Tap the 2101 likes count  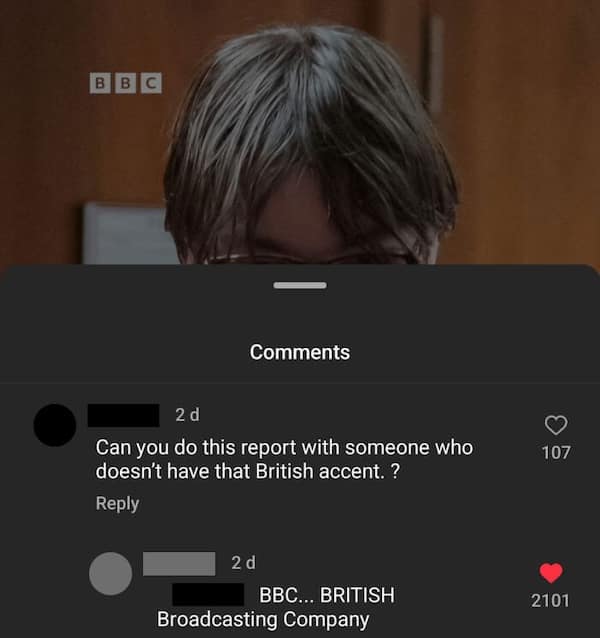tap(550, 601)
